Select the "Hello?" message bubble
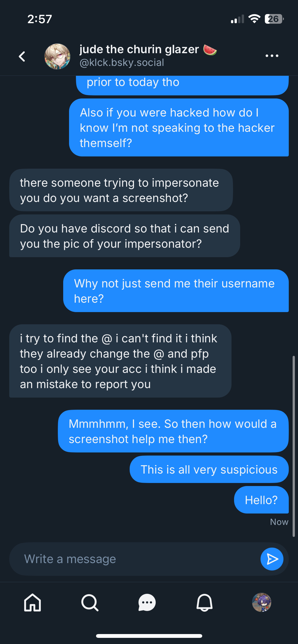Screen dimensions: 298x644 point(261,500)
